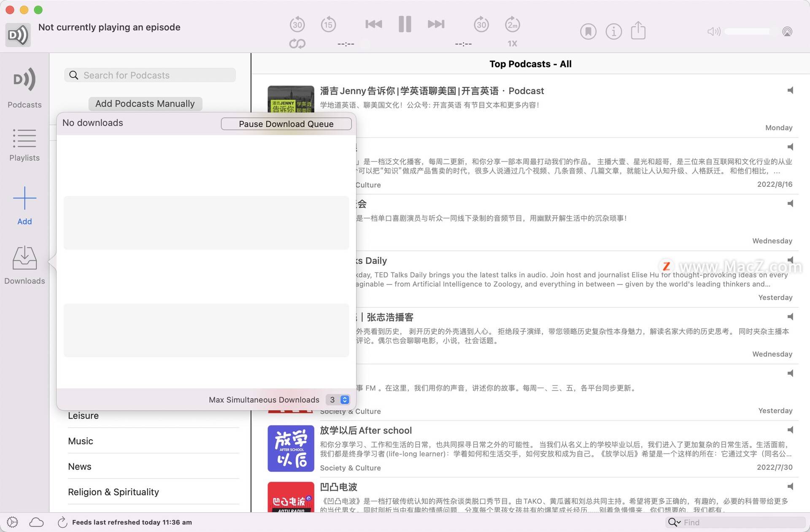
Task: Click the Add Podcasts Manually button
Action: pyautogui.click(x=145, y=104)
